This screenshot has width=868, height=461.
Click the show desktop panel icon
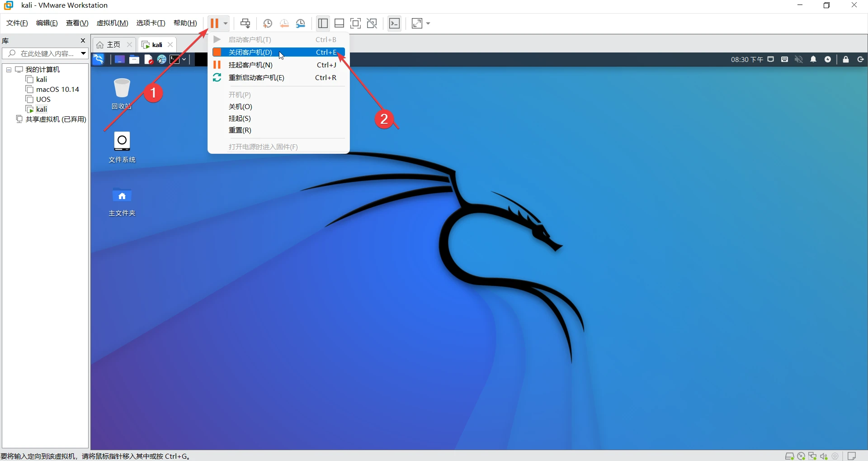(119, 59)
